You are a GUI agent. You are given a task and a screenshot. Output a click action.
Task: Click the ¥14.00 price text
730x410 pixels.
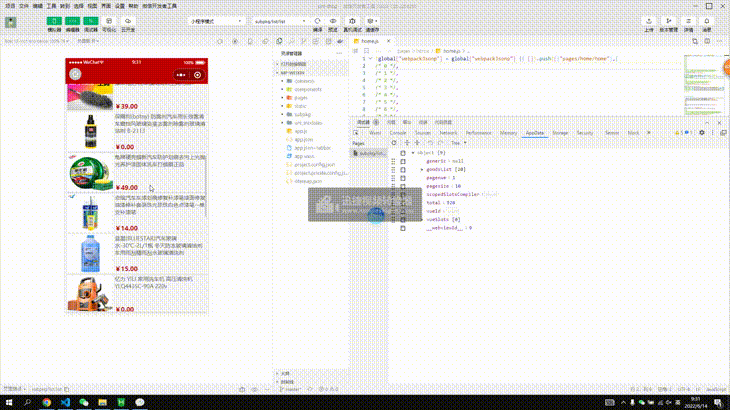[x=127, y=228]
